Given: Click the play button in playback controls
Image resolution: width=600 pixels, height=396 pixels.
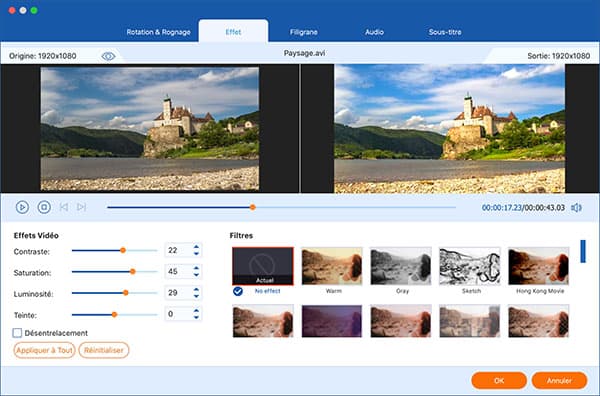Looking at the screenshot, I should click(x=22, y=207).
